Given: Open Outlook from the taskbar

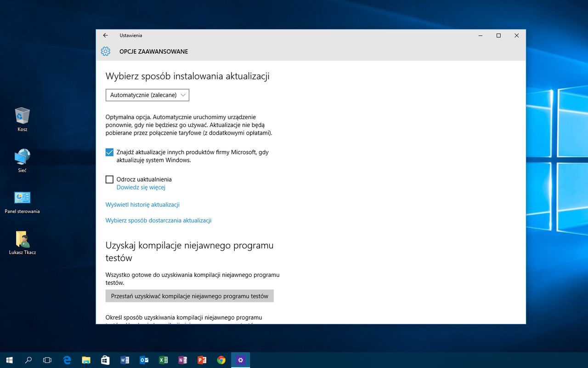Looking at the screenshot, I should click(144, 360).
